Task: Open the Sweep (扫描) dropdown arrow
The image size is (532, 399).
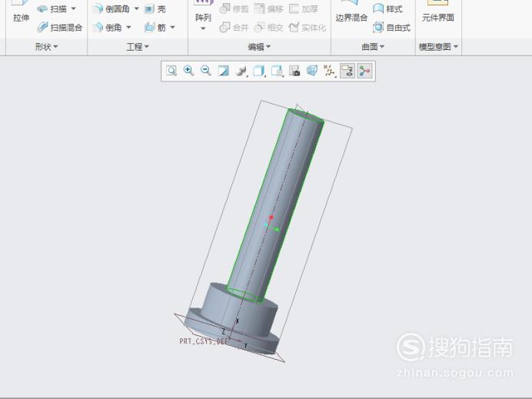Action: point(74,8)
